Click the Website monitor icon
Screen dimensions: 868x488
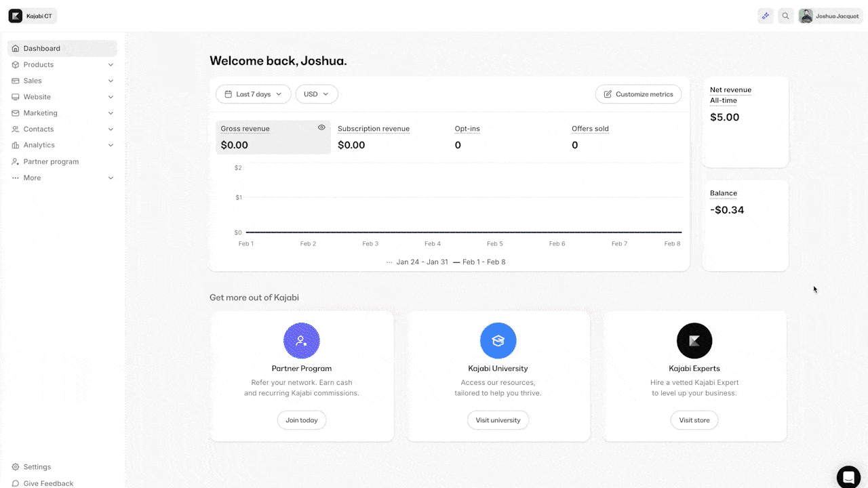click(16, 97)
